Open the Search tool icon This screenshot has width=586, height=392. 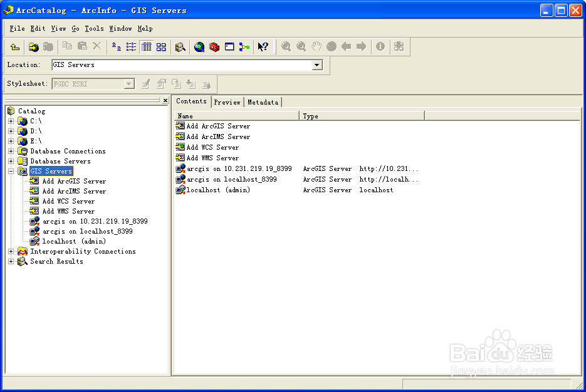pyautogui.click(x=180, y=47)
